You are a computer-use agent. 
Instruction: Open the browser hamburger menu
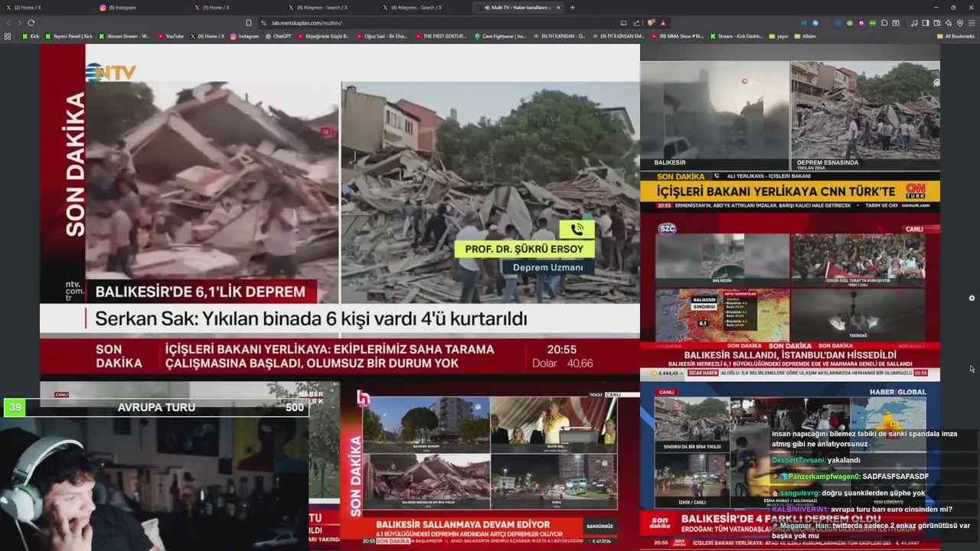pos(972,23)
